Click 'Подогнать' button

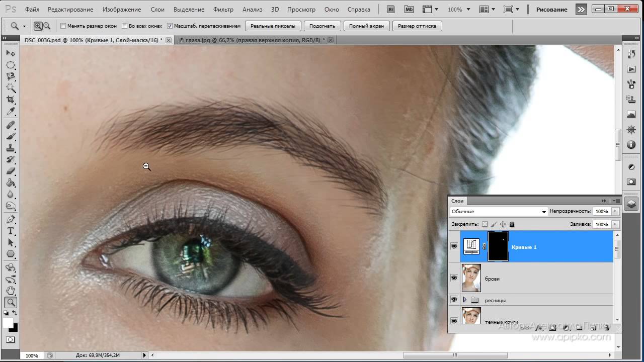pyautogui.click(x=322, y=26)
